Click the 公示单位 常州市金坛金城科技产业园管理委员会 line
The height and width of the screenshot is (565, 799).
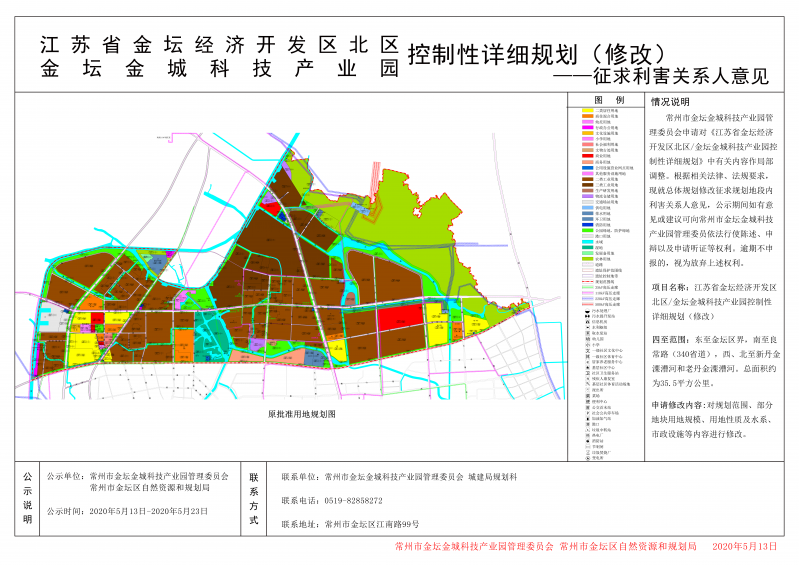(x=138, y=476)
